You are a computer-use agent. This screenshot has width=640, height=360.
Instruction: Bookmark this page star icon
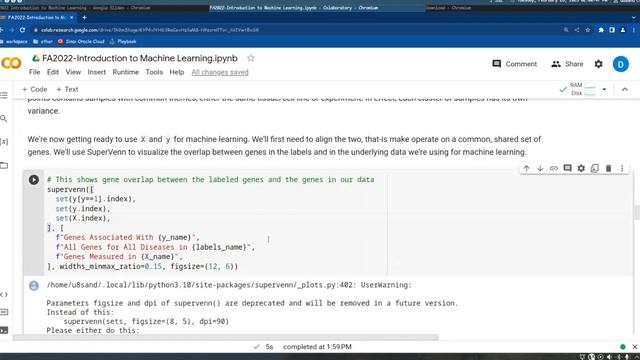[588, 30]
